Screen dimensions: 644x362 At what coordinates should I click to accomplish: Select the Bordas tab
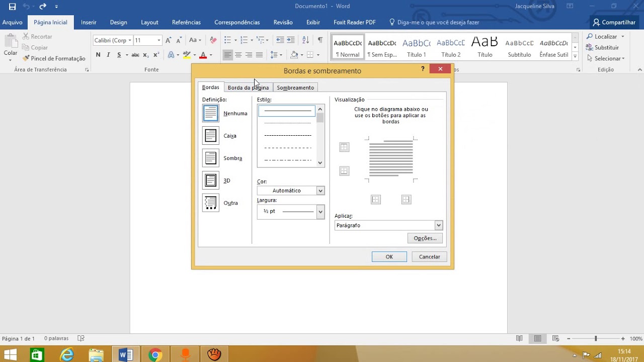[210, 87]
